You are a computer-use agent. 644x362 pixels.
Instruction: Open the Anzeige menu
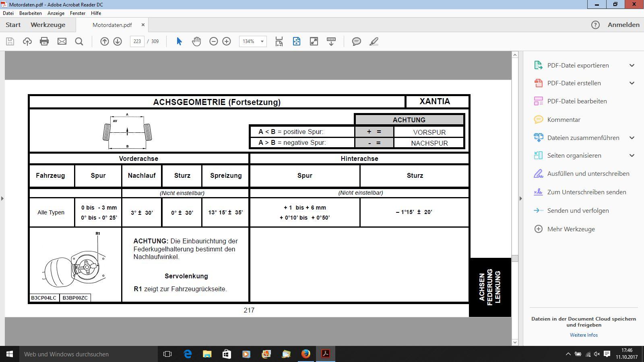[x=56, y=13]
